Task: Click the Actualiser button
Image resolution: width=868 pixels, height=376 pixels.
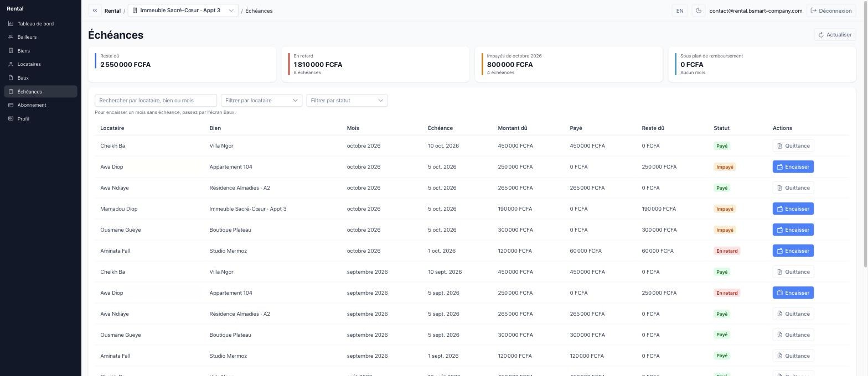Action: tap(835, 35)
